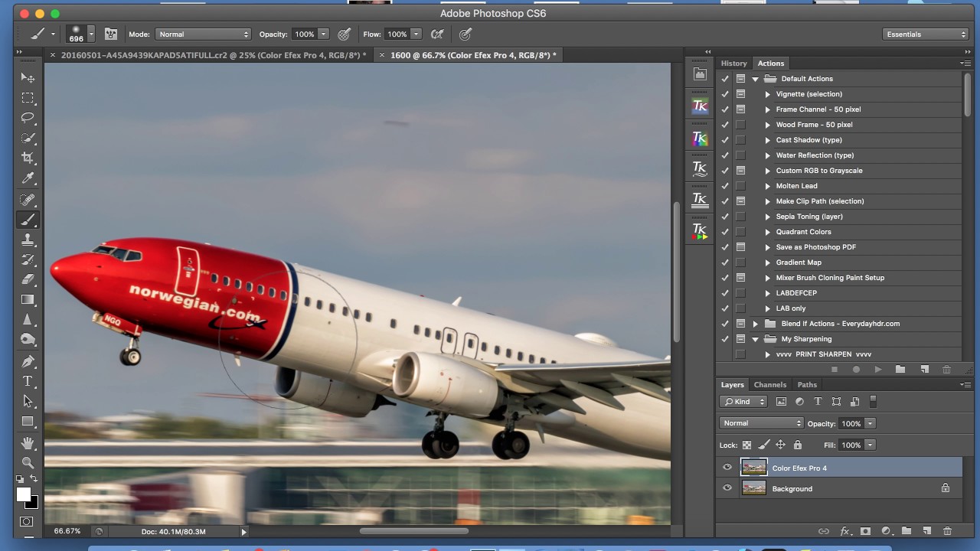Select the Clone Stamp tool
The image size is (980, 551).
(28, 240)
